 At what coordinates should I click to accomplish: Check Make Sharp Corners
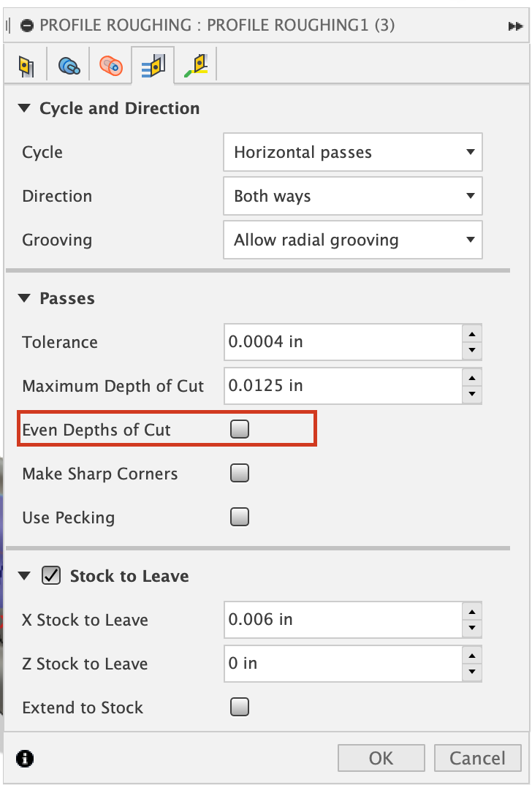pyautogui.click(x=239, y=473)
